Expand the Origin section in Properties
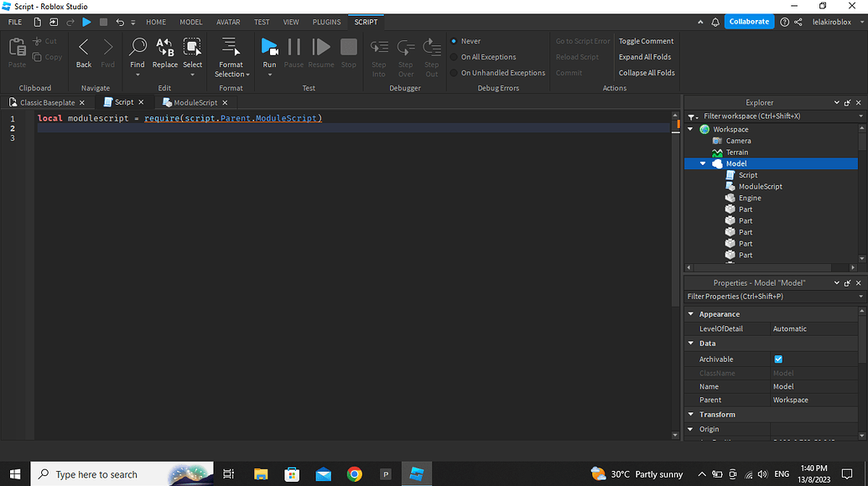 click(691, 428)
